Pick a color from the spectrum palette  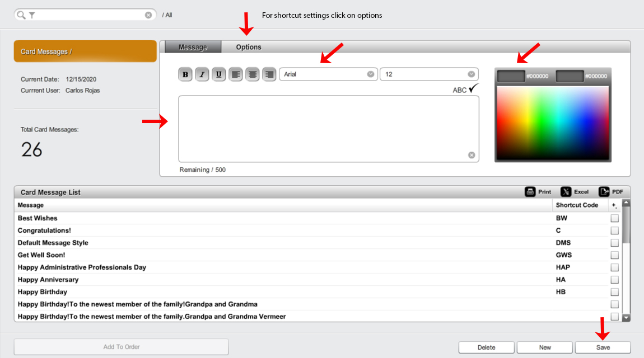(x=553, y=123)
